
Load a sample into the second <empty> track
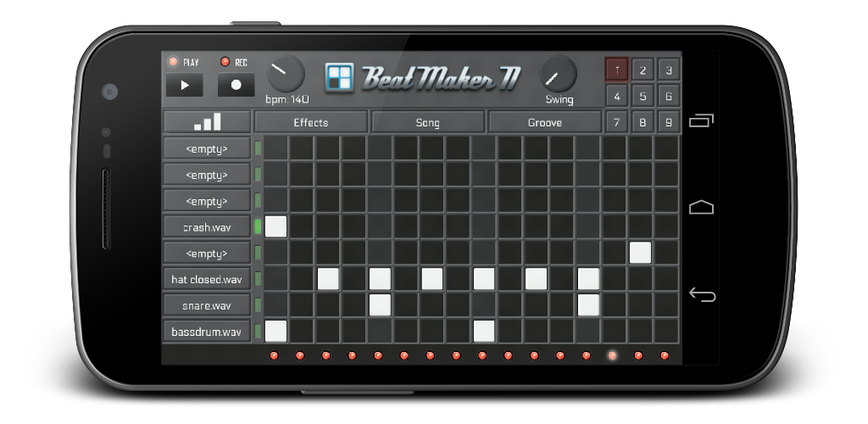[207, 175]
